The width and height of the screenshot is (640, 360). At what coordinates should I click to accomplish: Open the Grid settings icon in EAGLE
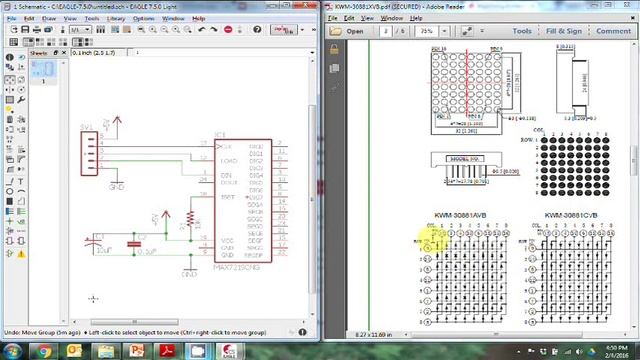tap(13, 42)
